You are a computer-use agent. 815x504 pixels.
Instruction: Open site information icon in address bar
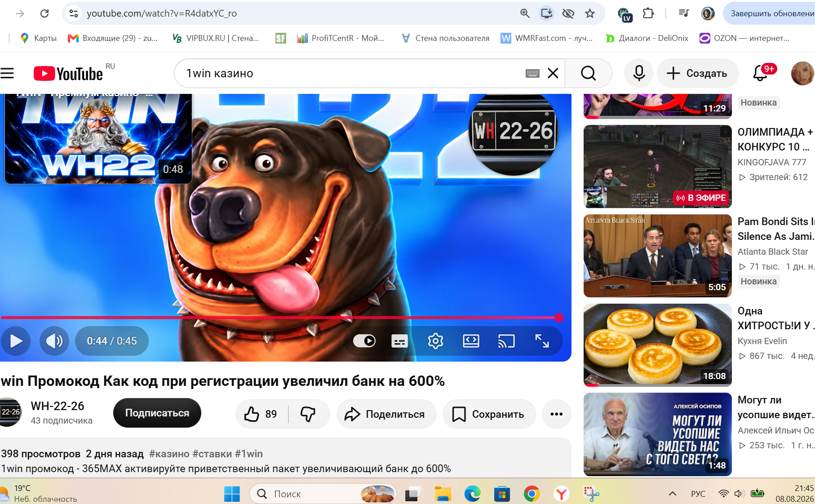(x=74, y=13)
